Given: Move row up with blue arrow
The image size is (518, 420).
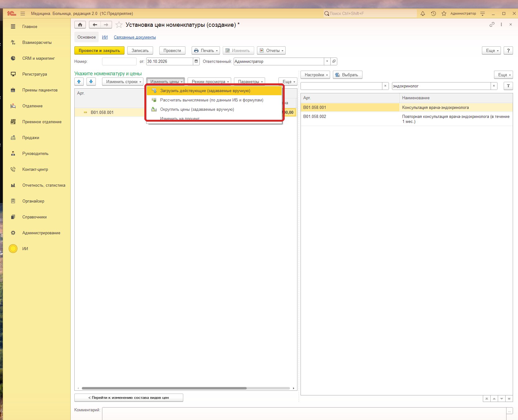Looking at the screenshot, I should [x=79, y=82].
